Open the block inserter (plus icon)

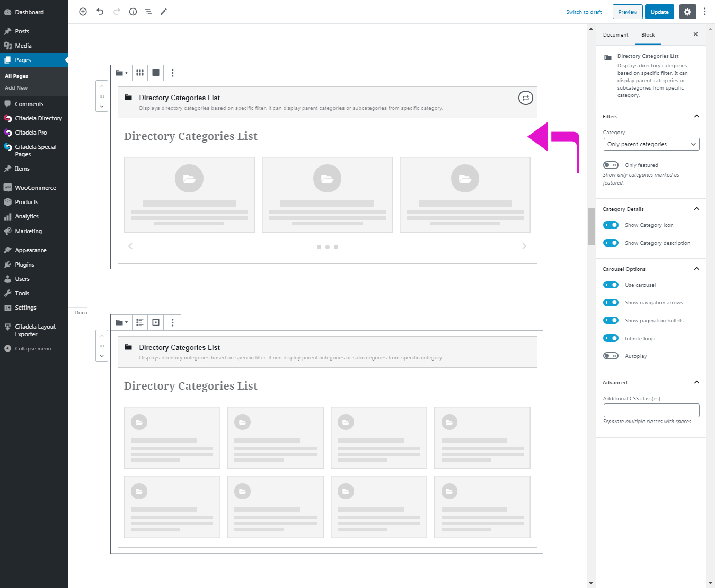pos(83,12)
